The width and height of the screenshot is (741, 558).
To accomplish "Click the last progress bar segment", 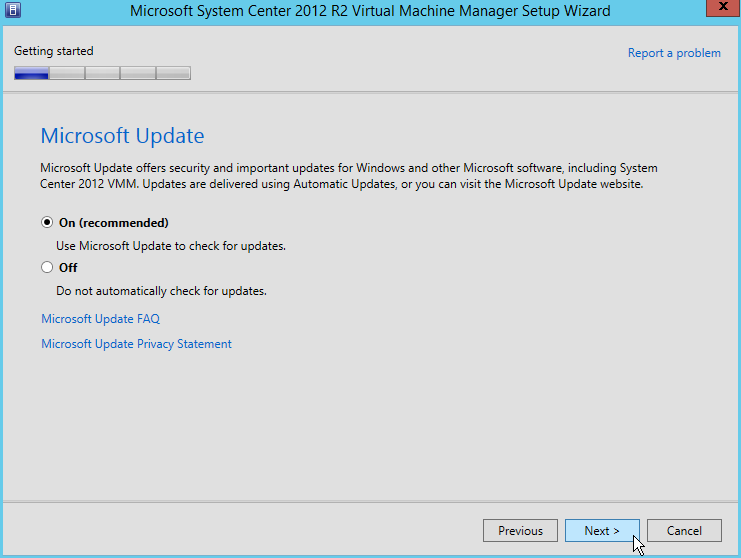I will 173,73.
